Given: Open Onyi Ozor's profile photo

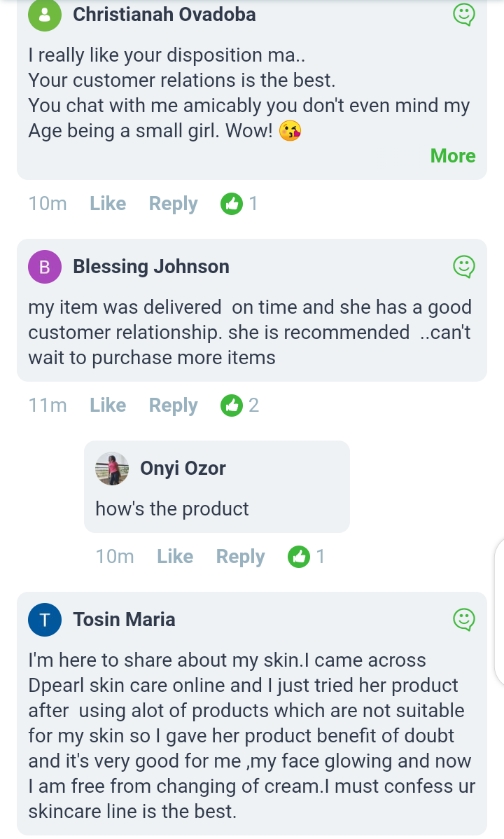Looking at the screenshot, I should point(112,469).
